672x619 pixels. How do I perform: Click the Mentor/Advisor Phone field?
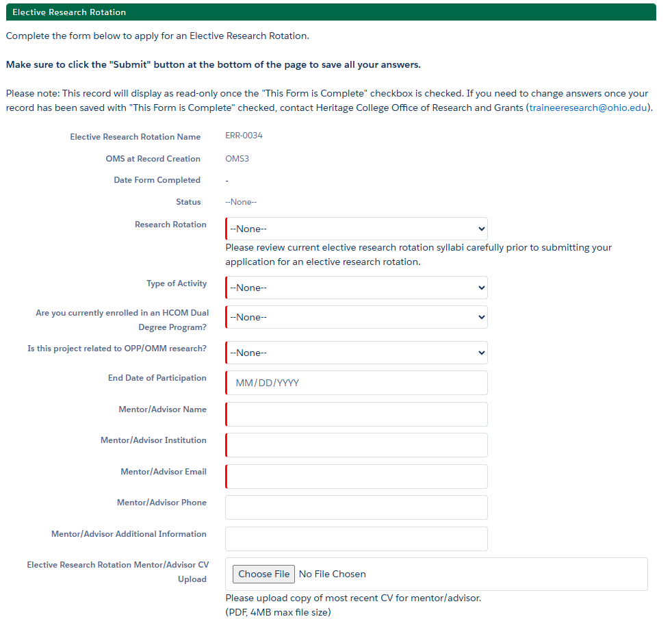(356, 507)
